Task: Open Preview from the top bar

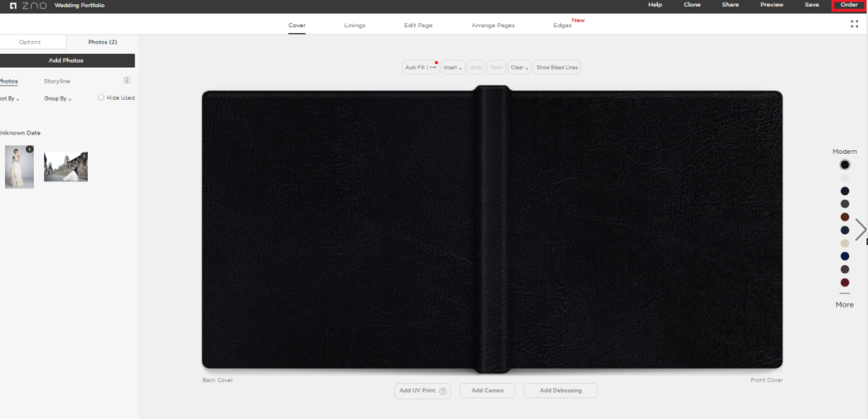Action: point(772,5)
